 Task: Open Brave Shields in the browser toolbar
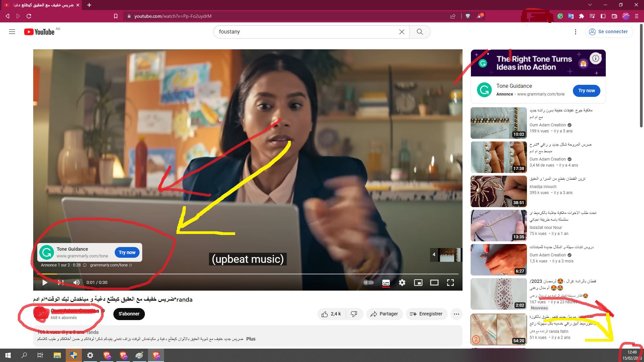click(x=468, y=16)
